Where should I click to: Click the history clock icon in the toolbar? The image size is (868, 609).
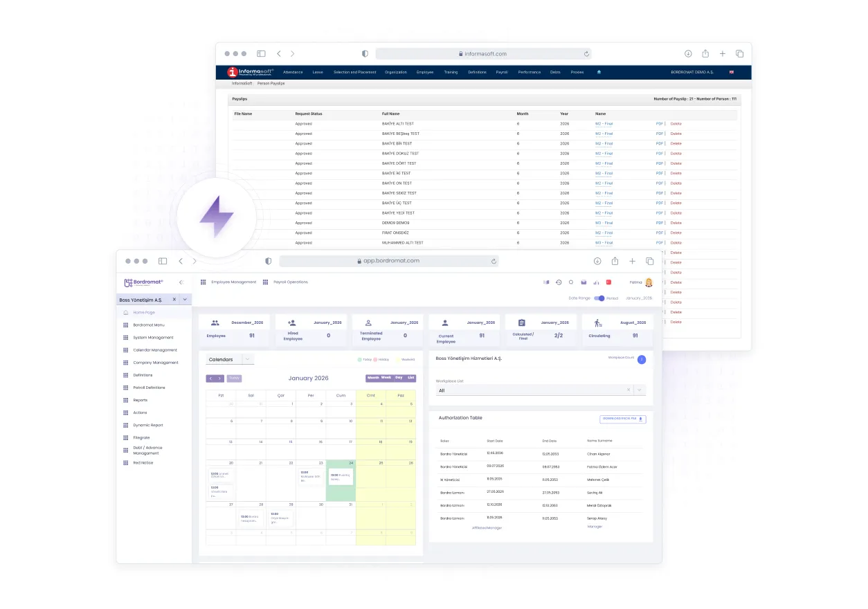pos(559,282)
